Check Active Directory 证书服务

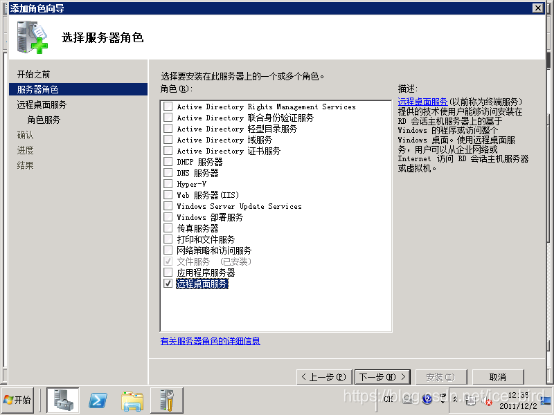click(168, 150)
